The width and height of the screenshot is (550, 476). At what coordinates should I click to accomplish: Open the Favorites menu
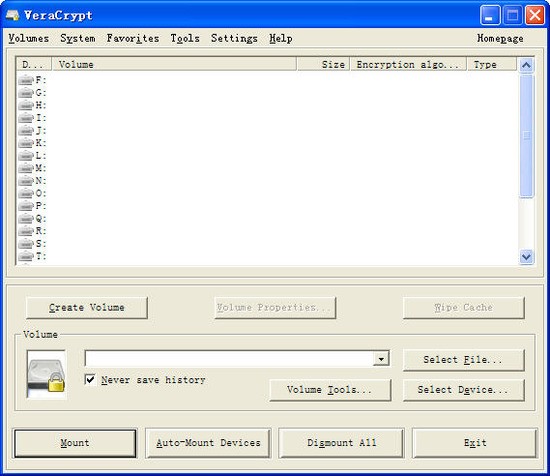point(133,38)
